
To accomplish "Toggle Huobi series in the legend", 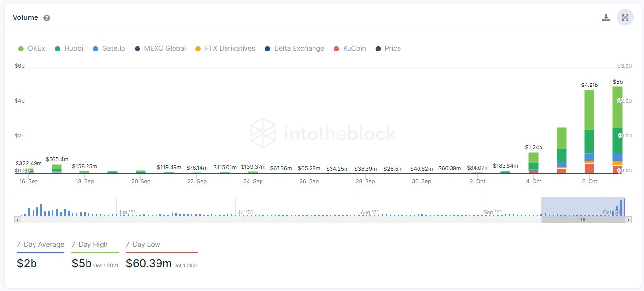I will click(69, 48).
